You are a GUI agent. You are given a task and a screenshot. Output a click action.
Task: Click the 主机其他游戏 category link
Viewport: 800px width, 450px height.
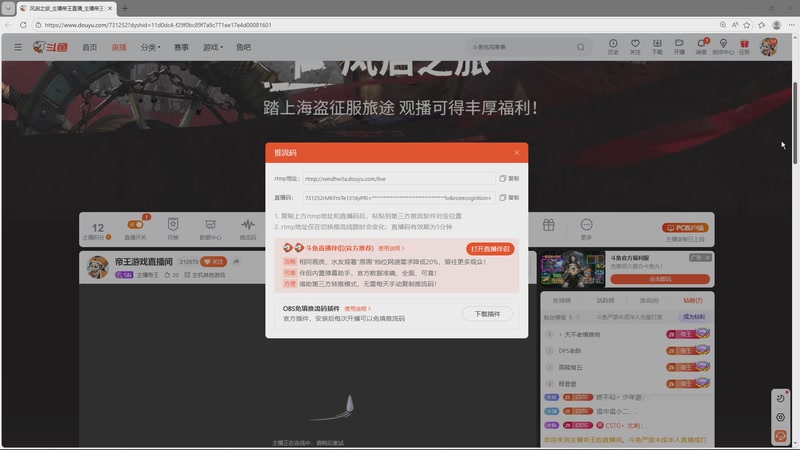[x=205, y=275]
